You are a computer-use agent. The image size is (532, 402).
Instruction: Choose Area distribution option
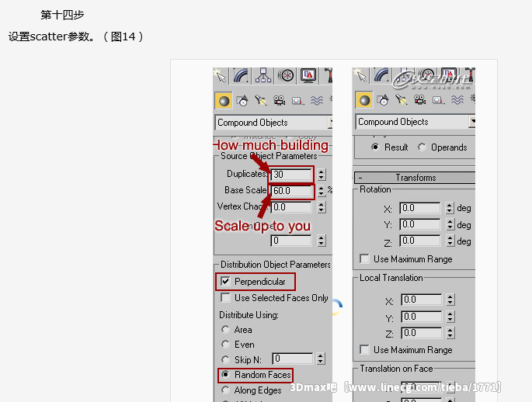click(x=225, y=330)
